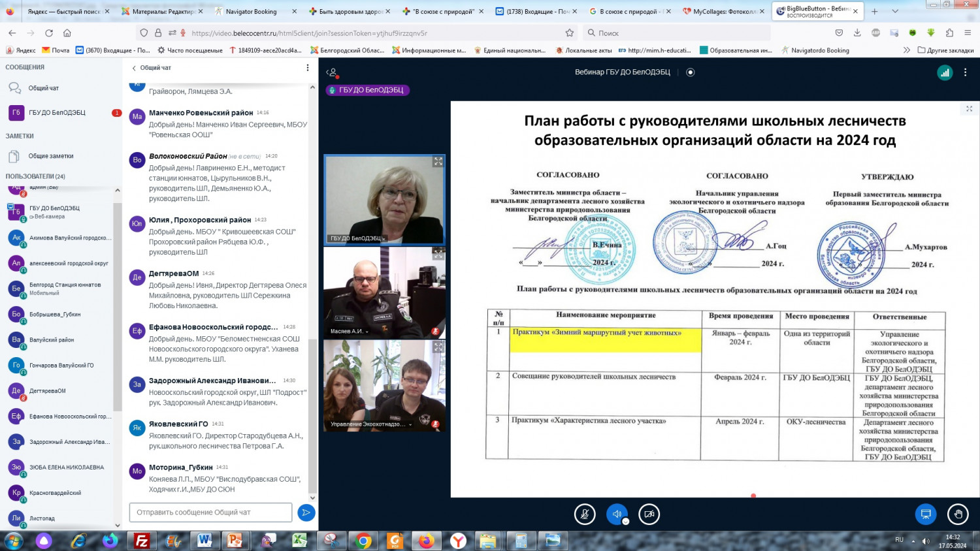The height and width of the screenshot is (551, 980).
Task: Open Управление Экоохотнадзора webcam name dropdown
Action: point(371,424)
